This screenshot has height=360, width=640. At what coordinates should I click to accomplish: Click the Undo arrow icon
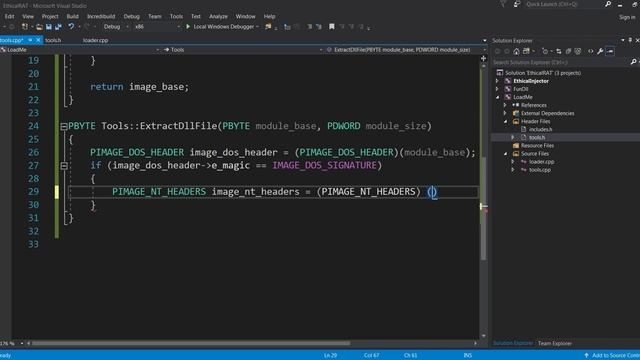click(x=71, y=27)
